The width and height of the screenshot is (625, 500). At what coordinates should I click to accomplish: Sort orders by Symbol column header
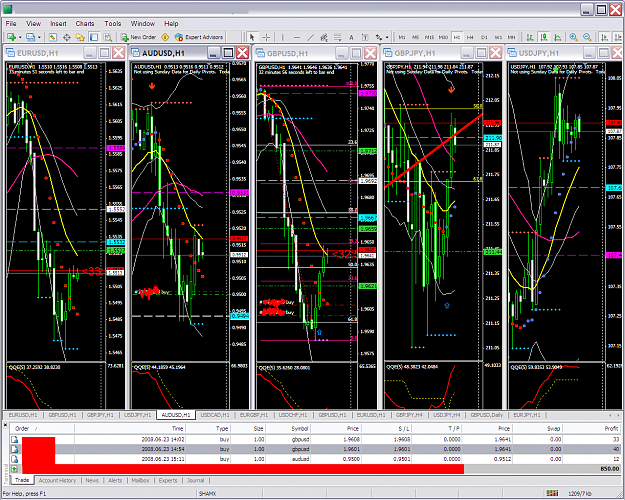click(287, 429)
